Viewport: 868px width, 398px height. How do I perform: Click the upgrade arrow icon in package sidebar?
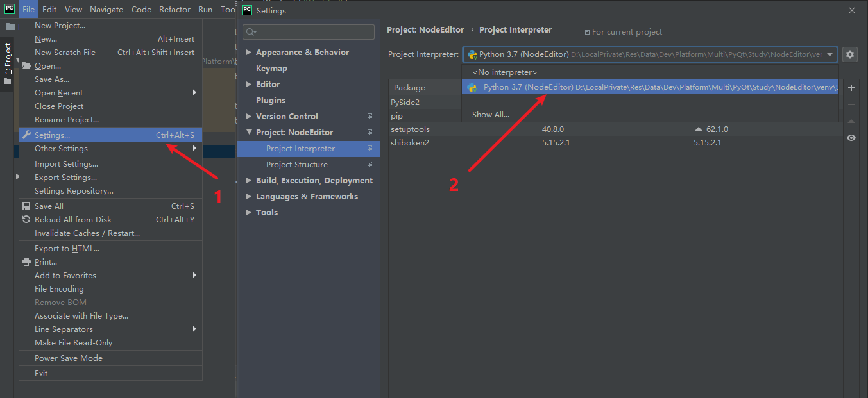tap(851, 121)
